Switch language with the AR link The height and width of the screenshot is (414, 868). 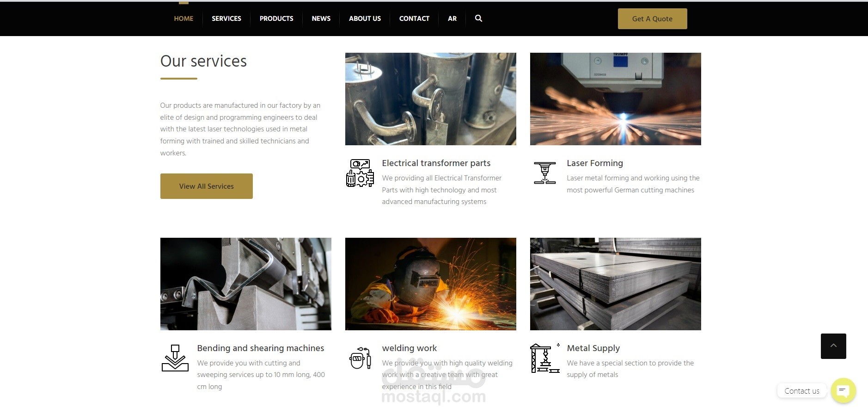click(x=452, y=19)
